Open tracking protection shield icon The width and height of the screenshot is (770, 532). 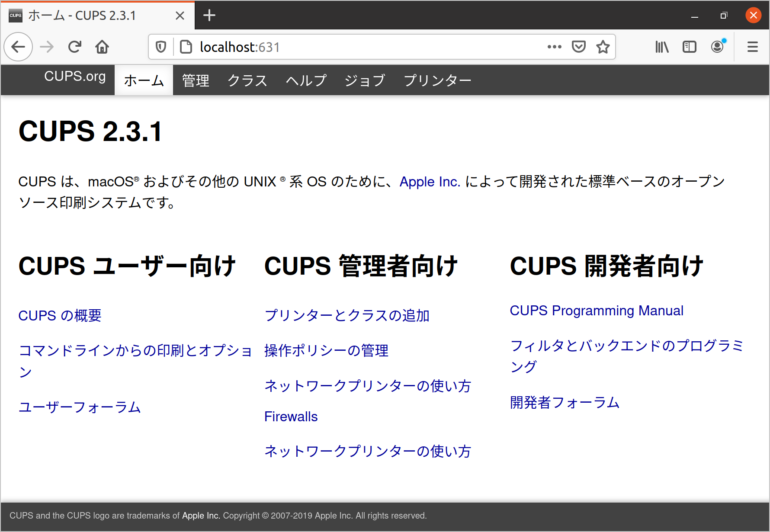point(161,47)
